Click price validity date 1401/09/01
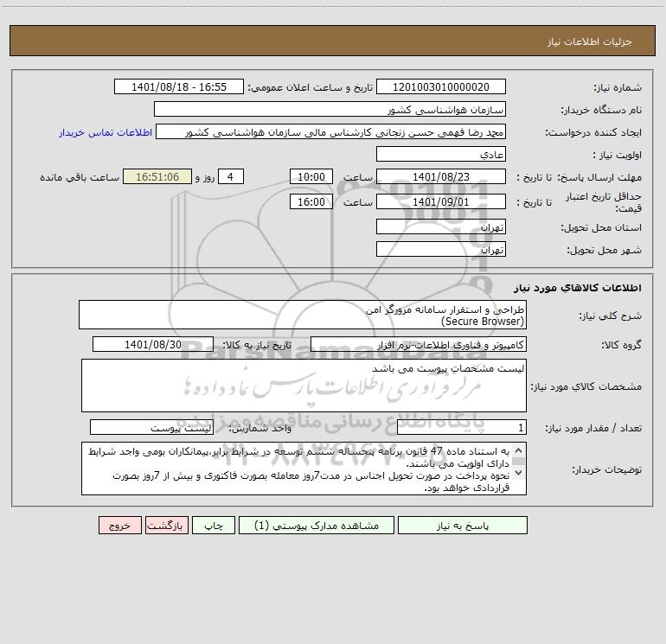 [x=441, y=201]
